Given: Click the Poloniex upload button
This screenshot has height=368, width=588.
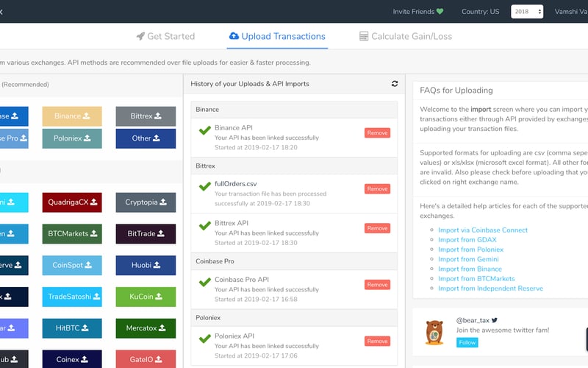Looking at the screenshot, I should (x=72, y=138).
